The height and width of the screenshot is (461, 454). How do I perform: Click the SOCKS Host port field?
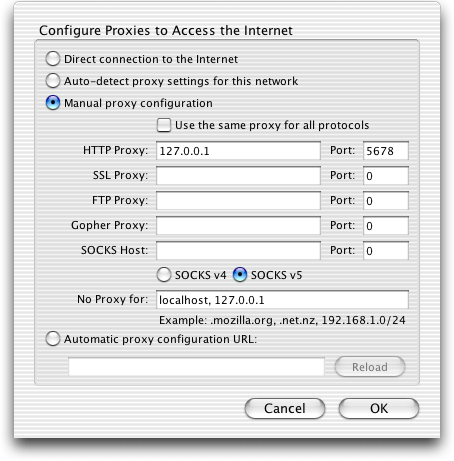pyautogui.click(x=386, y=251)
